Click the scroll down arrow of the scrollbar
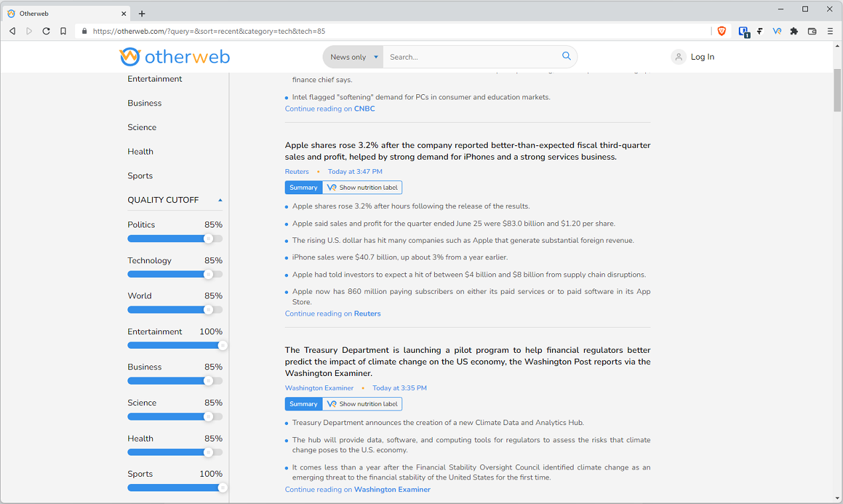The height and width of the screenshot is (504, 843). 837,498
